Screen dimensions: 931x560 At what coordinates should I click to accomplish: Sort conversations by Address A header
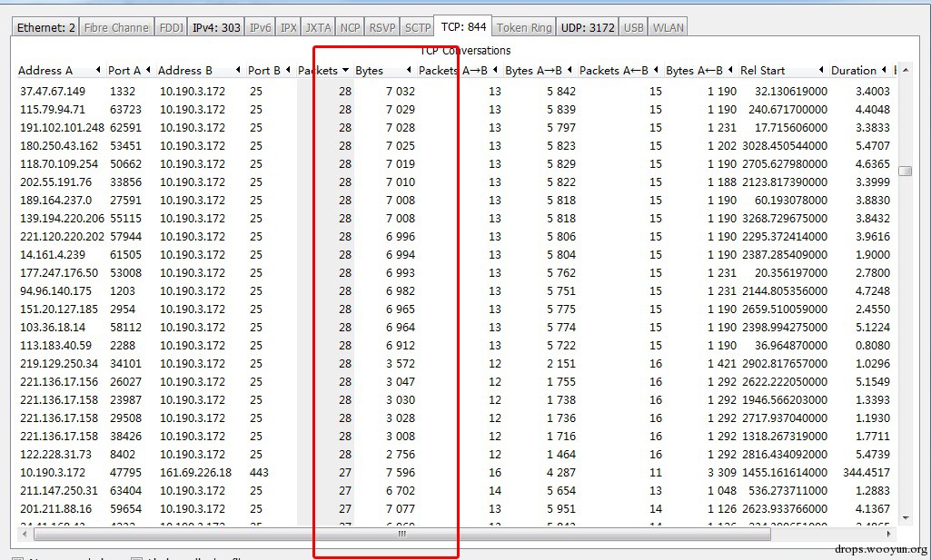tap(59, 71)
